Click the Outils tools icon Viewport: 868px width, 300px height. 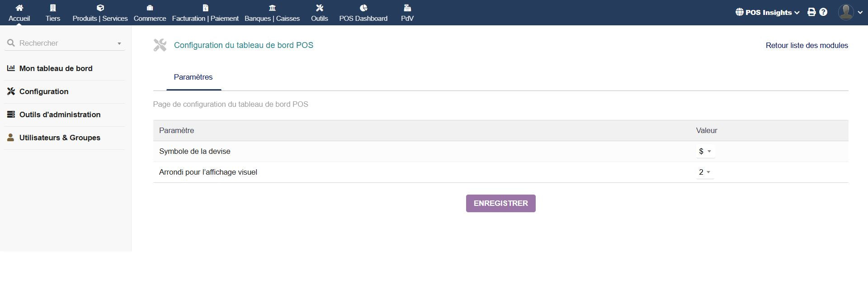click(x=319, y=8)
